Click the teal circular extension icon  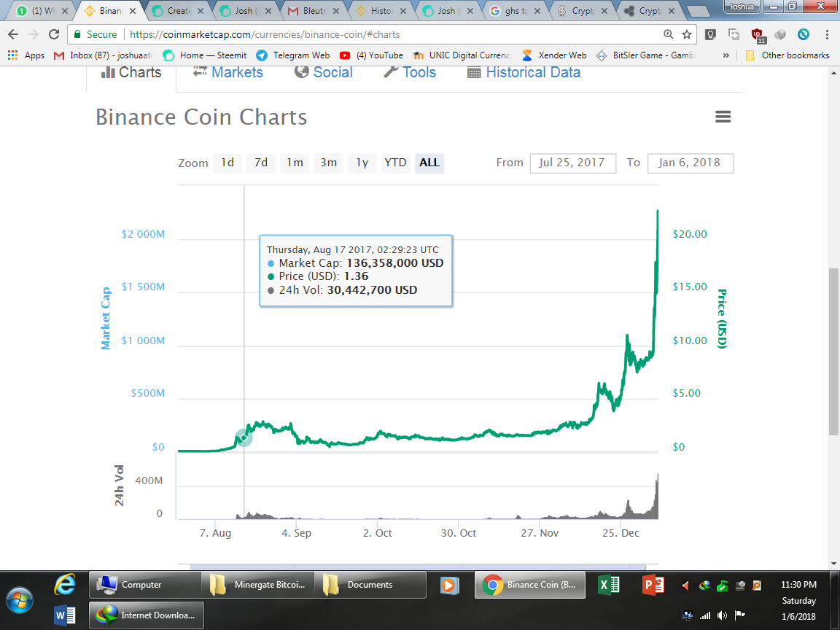point(803,34)
